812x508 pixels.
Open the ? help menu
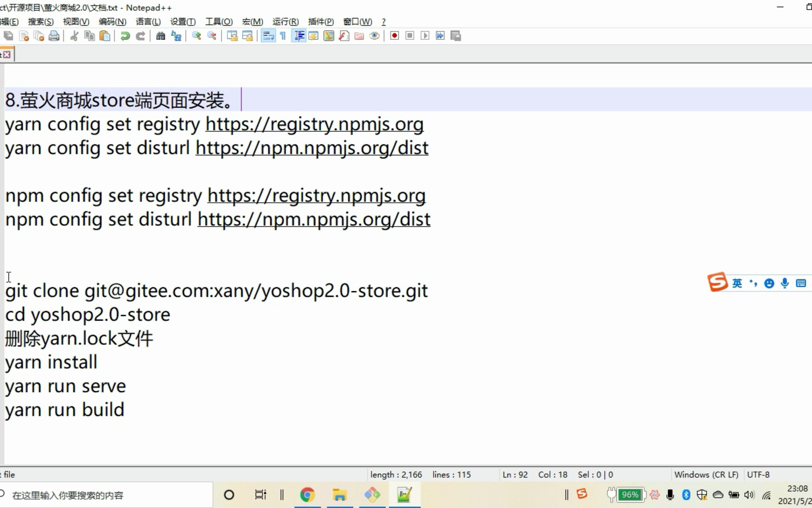pos(383,22)
